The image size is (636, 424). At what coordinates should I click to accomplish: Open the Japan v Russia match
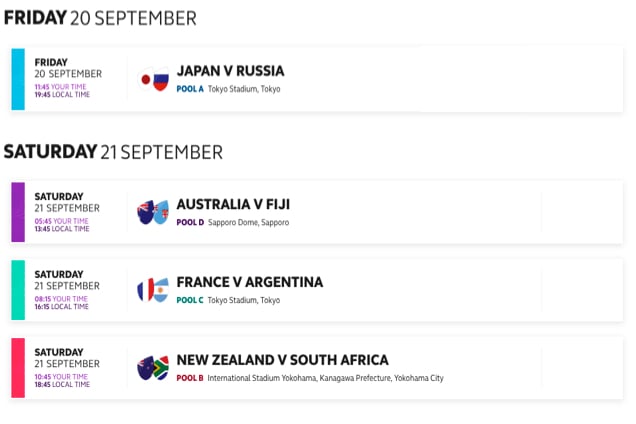230,71
